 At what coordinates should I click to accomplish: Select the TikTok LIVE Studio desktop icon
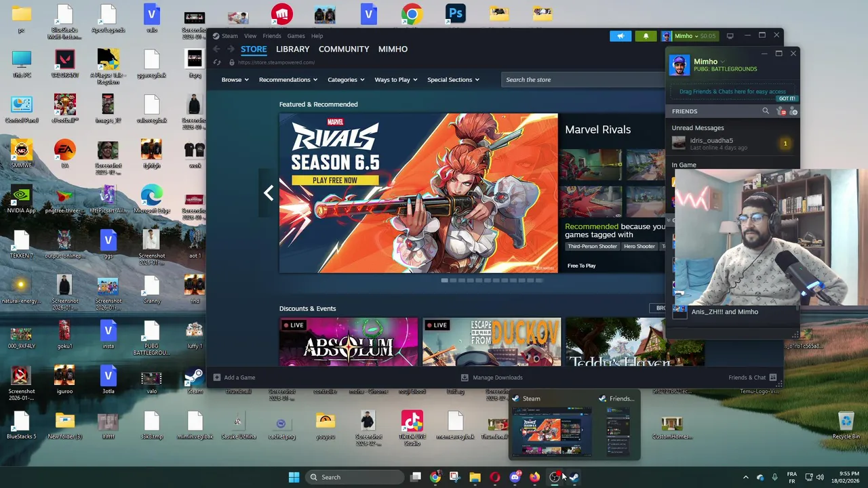click(412, 428)
